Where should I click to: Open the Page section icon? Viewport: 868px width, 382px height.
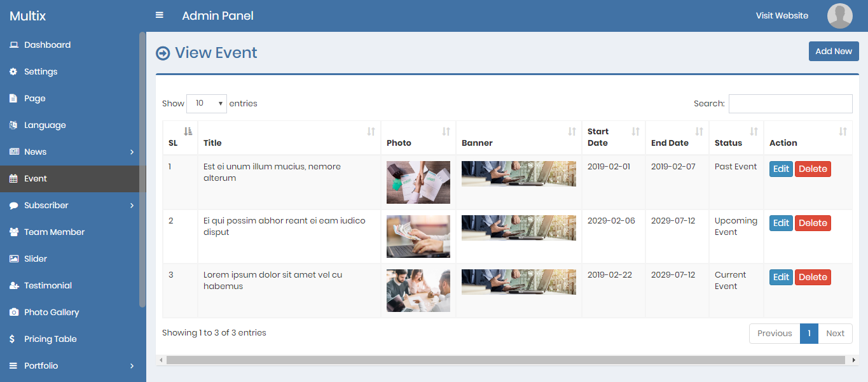click(x=13, y=98)
